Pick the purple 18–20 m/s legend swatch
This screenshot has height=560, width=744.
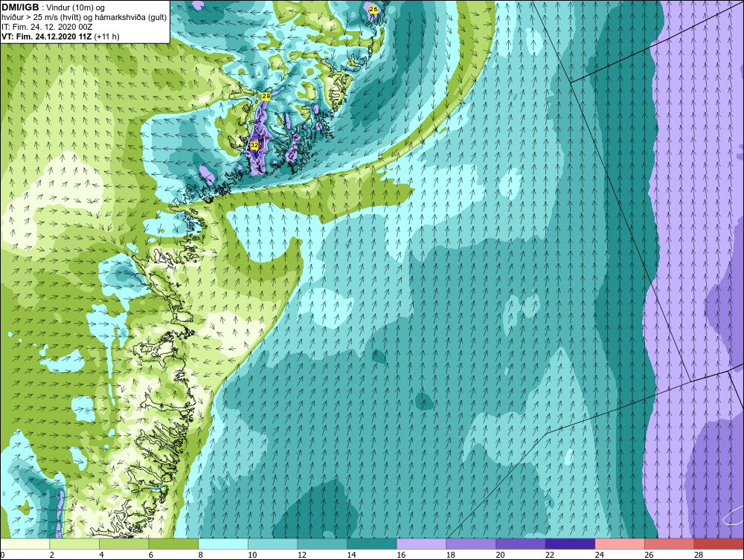(471, 544)
